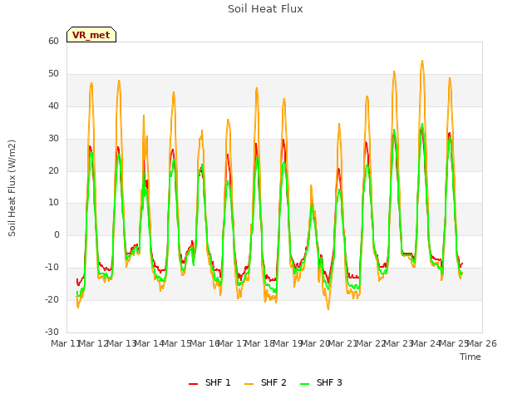The image size is (532, 399).
Task: Click the y-axis tick label 60
Action: (x=53, y=41)
